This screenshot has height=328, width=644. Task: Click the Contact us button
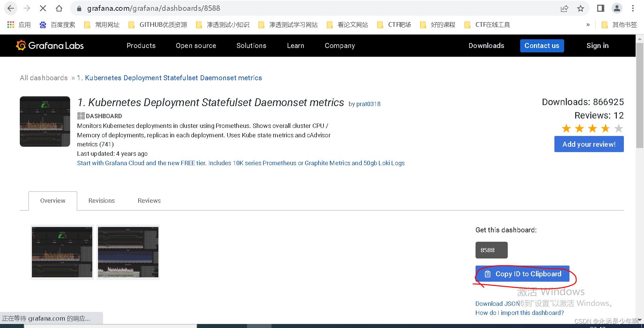click(x=542, y=46)
